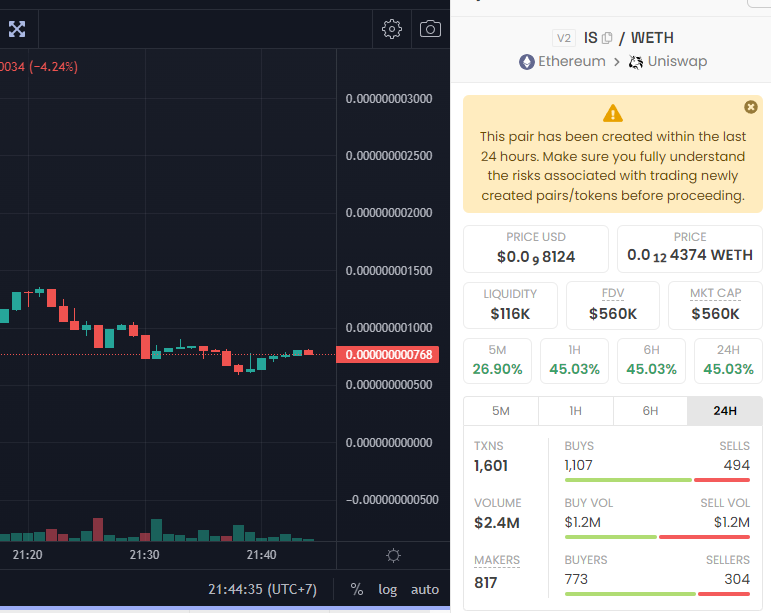771x613 pixels.
Task: Click the buyers versus sellers ratio bar
Action: coord(657,594)
